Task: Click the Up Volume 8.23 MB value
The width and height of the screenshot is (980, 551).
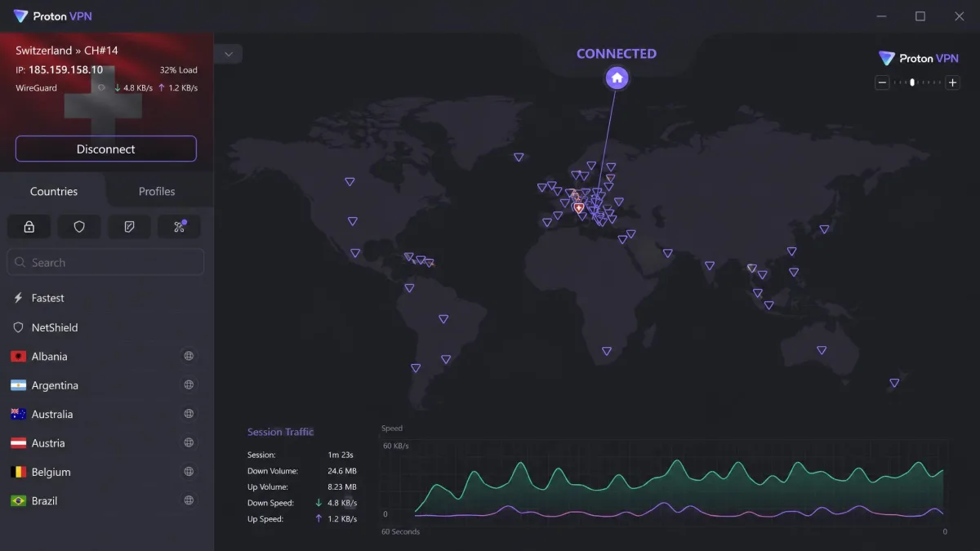Action: point(341,487)
